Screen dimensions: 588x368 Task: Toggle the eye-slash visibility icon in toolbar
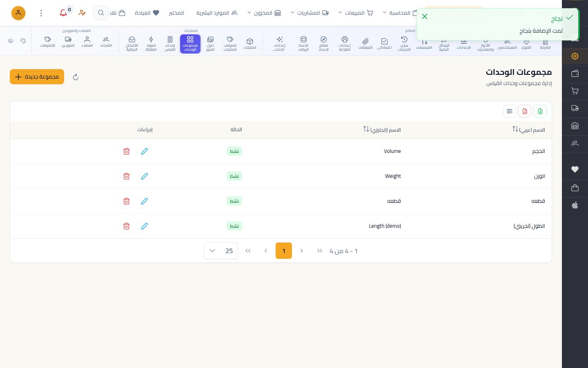tap(11, 41)
